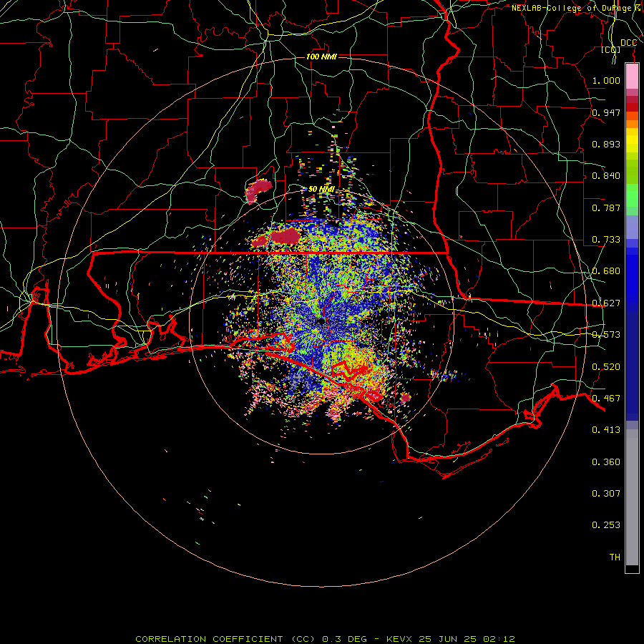
Task: Click the 0.627 legend value
Action: coord(606,303)
